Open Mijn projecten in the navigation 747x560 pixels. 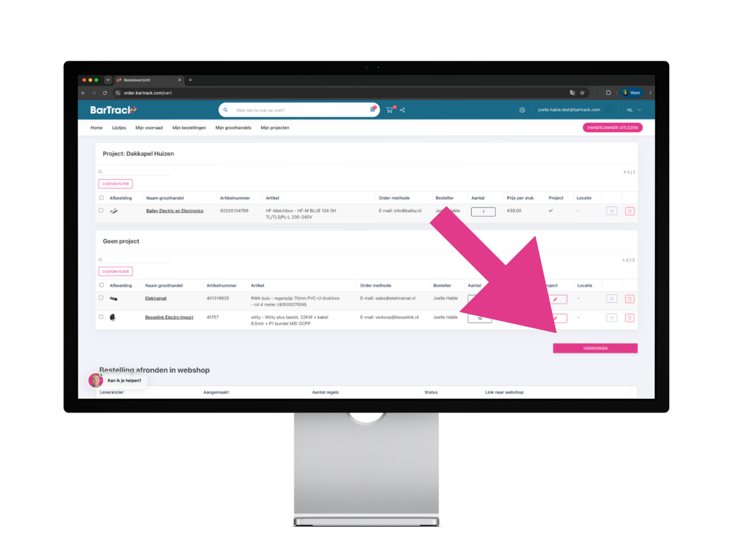click(x=275, y=128)
